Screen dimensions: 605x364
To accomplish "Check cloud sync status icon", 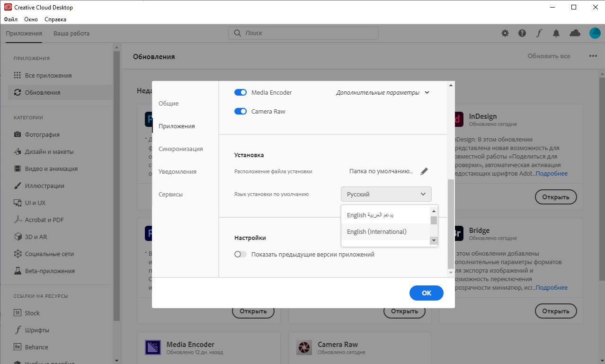I will click(575, 33).
